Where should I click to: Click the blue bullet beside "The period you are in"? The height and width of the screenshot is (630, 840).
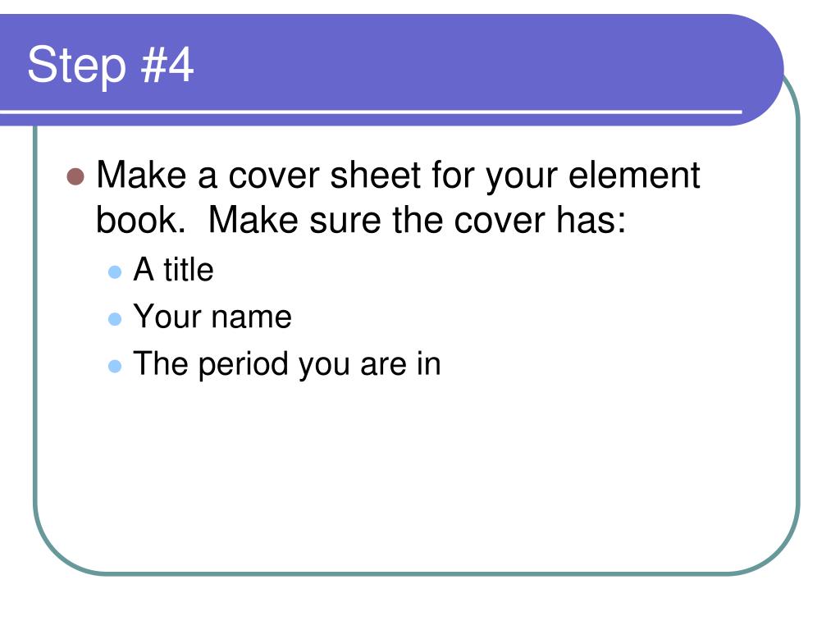tap(115, 366)
